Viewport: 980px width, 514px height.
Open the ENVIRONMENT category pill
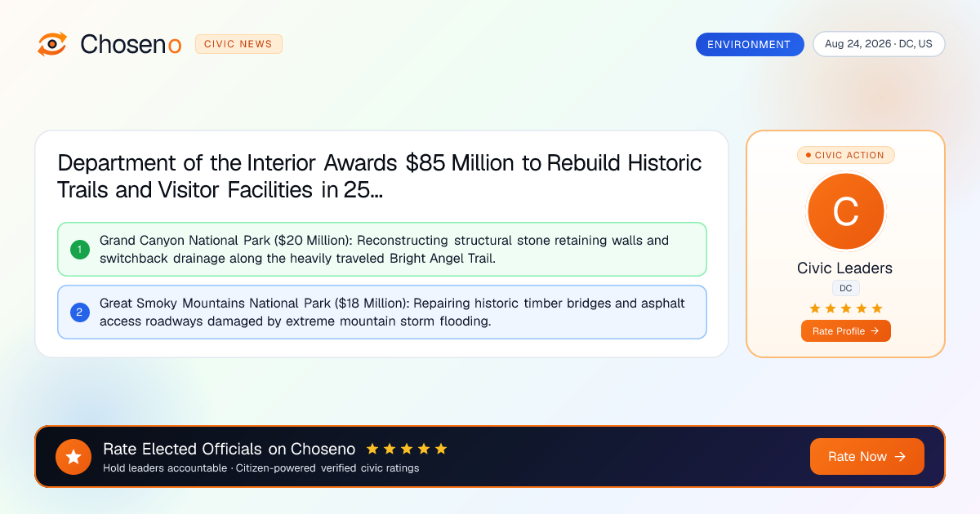click(750, 44)
